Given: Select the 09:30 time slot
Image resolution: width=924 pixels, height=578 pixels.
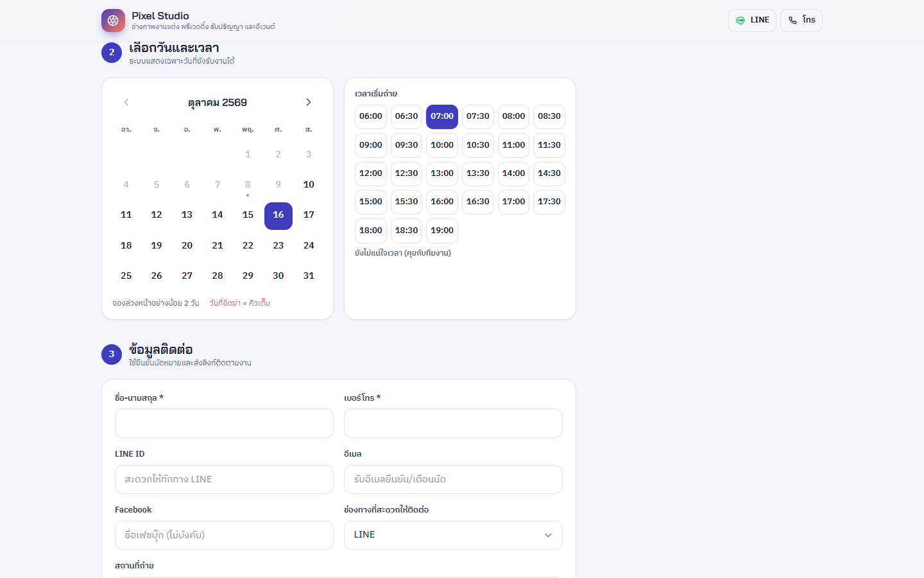Looking at the screenshot, I should tap(406, 145).
